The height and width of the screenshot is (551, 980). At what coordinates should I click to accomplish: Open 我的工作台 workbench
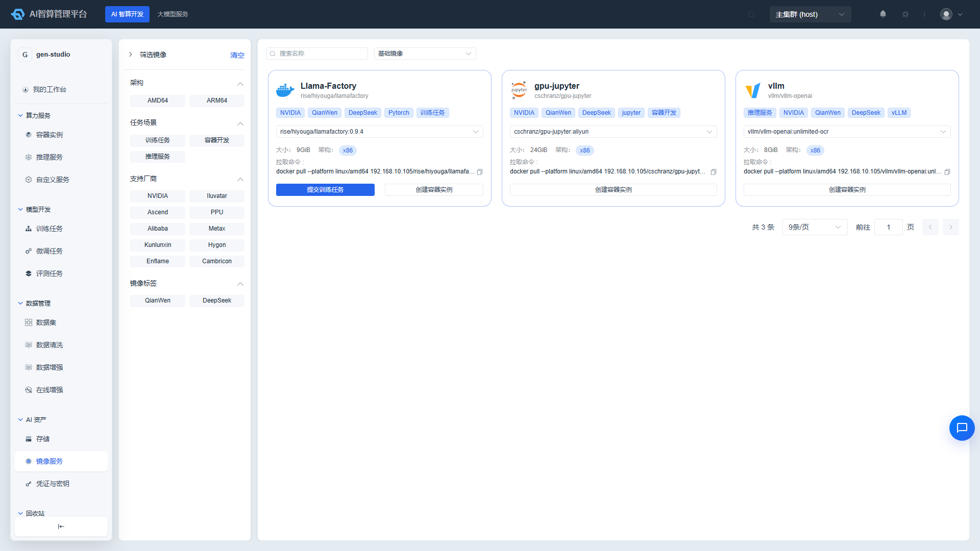tap(61, 90)
